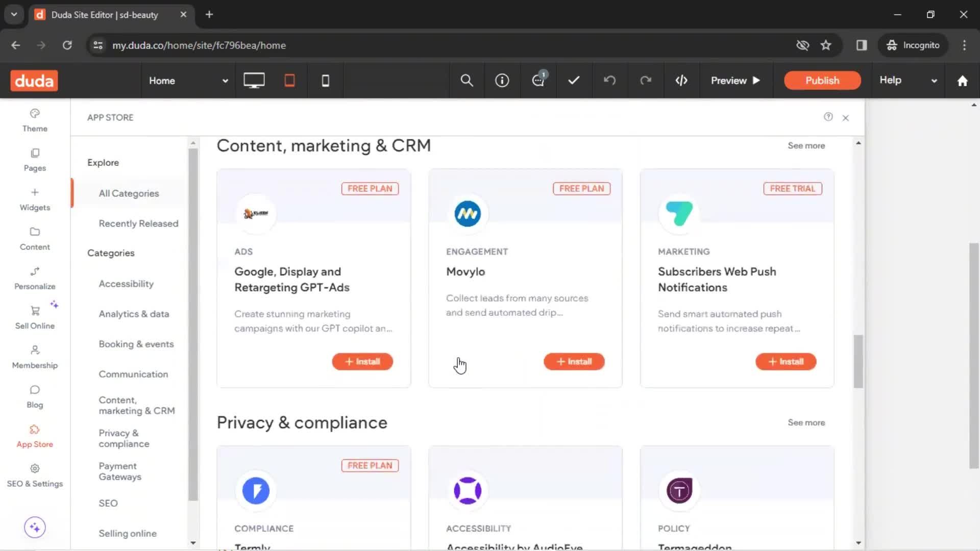
Task: Open site comments icon
Action: (538, 80)
